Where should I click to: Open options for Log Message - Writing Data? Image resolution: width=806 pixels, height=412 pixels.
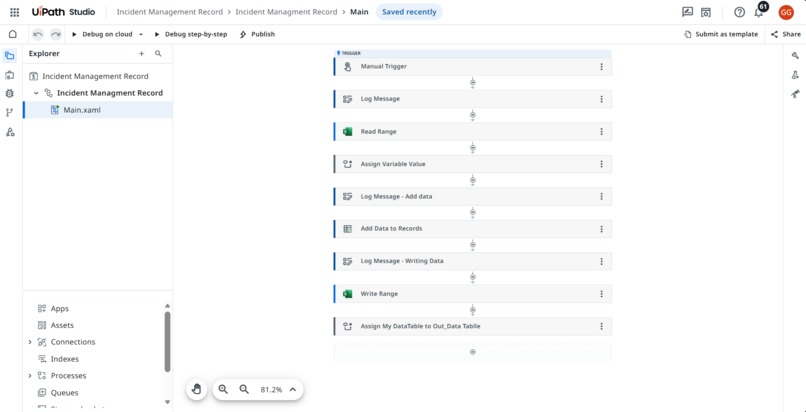(x=601, y=261)
